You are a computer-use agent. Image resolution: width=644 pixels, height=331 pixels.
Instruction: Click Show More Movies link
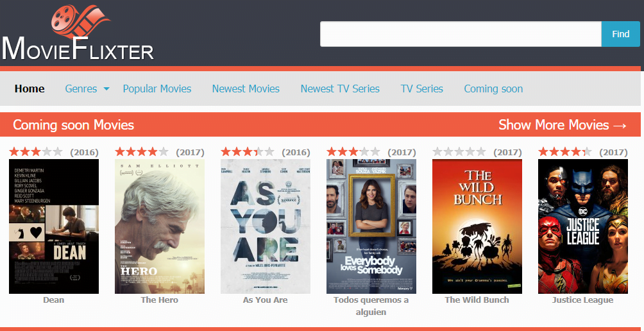pos(563,125)
